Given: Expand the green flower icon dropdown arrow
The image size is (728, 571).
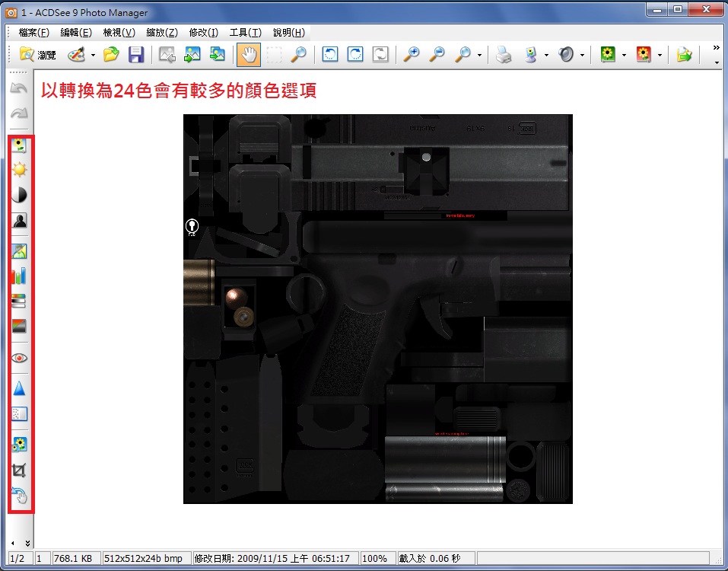Looking at the screenshot, I should point(624,56).
